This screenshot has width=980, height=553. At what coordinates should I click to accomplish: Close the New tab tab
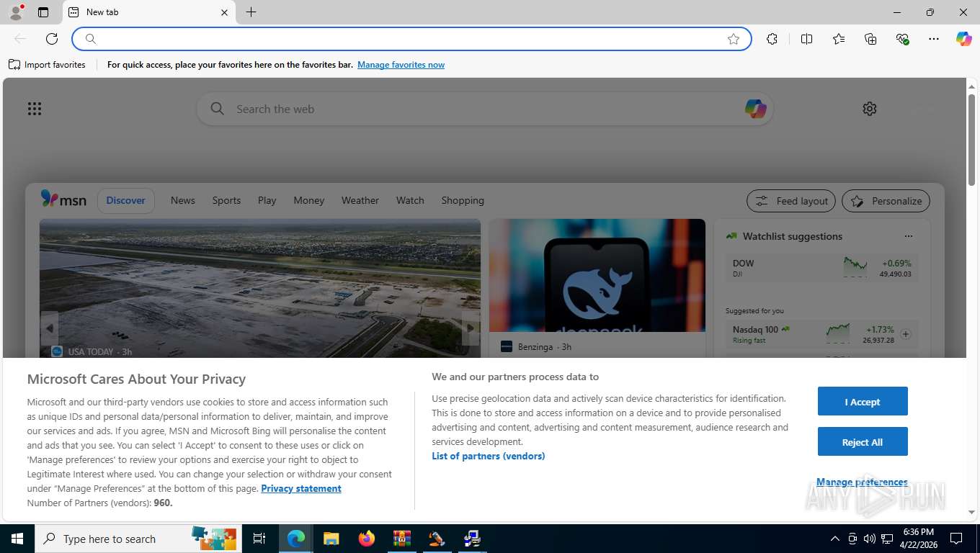[x=224, y=12]
